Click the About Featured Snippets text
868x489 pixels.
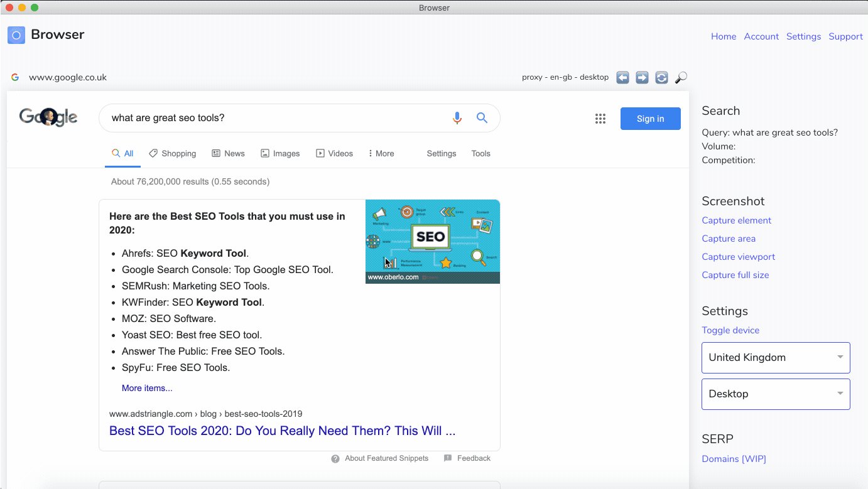(x=387, y=458)
